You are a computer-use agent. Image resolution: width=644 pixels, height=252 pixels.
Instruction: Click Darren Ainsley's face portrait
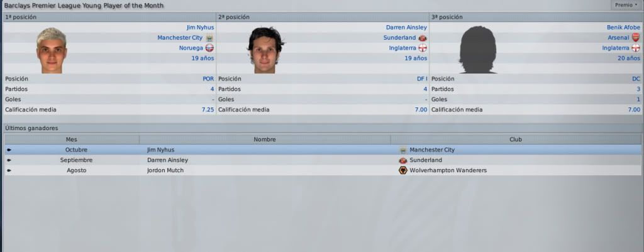tap(265, 50)
